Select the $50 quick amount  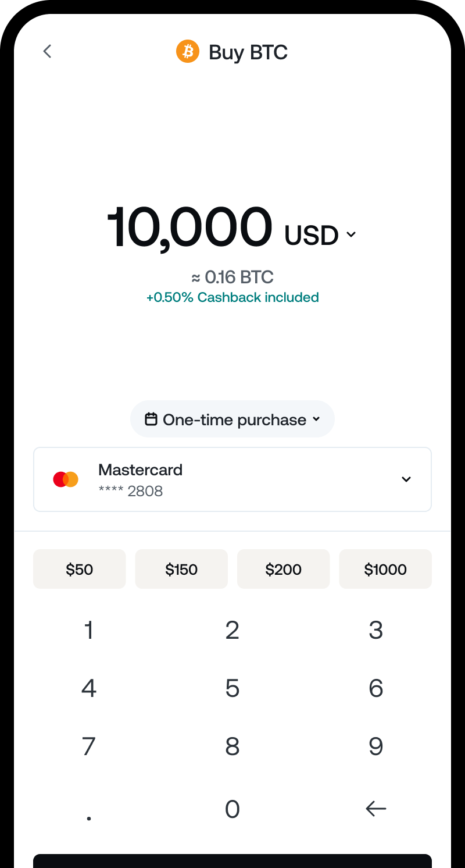80,569
